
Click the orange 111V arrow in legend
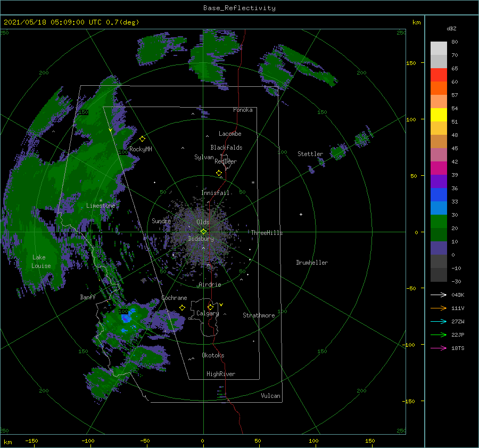[439, 308]
